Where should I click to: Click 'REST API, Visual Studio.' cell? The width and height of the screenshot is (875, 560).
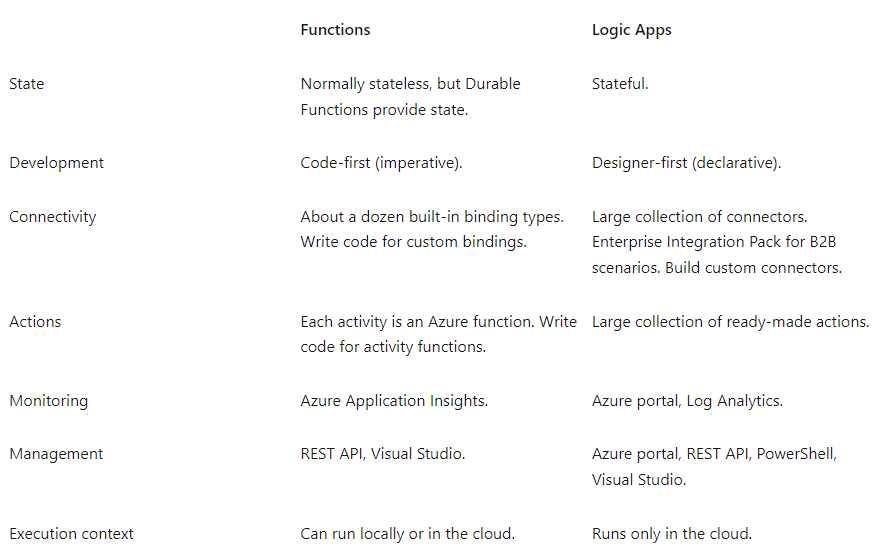(382, 454)
